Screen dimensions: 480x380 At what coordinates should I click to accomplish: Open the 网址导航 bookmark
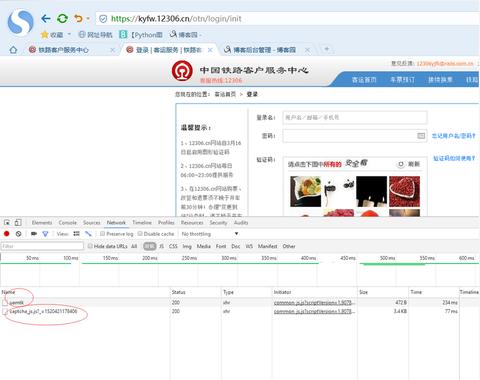95,35
